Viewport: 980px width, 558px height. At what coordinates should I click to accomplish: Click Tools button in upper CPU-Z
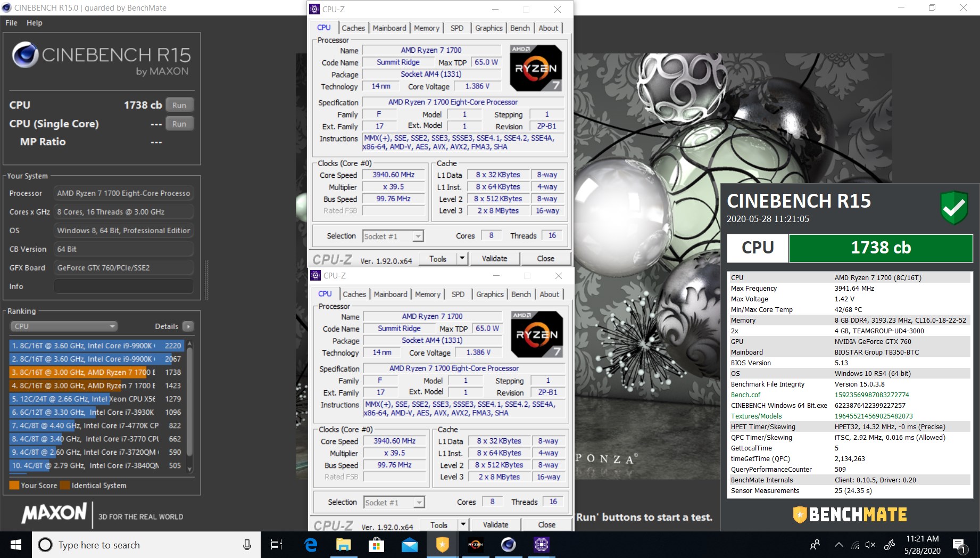438,259
